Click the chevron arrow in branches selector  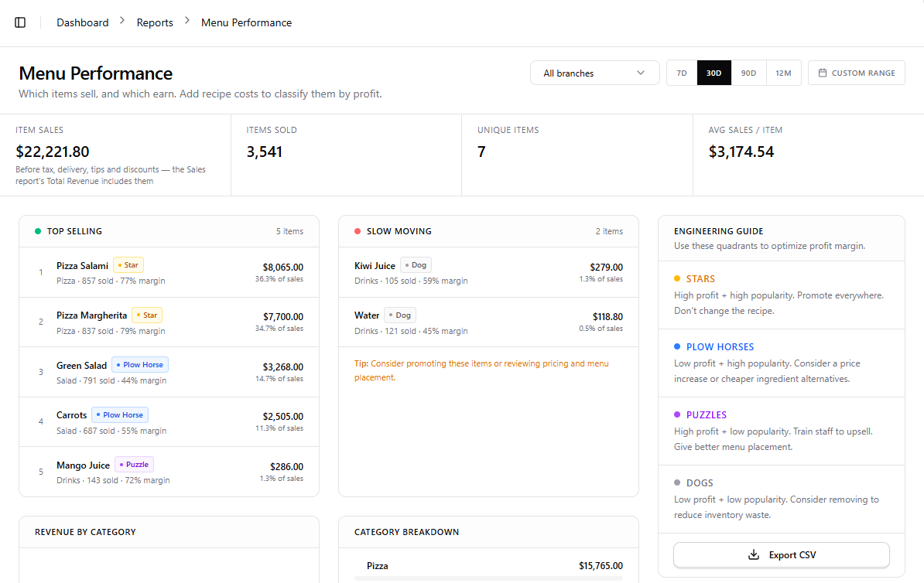641,73
